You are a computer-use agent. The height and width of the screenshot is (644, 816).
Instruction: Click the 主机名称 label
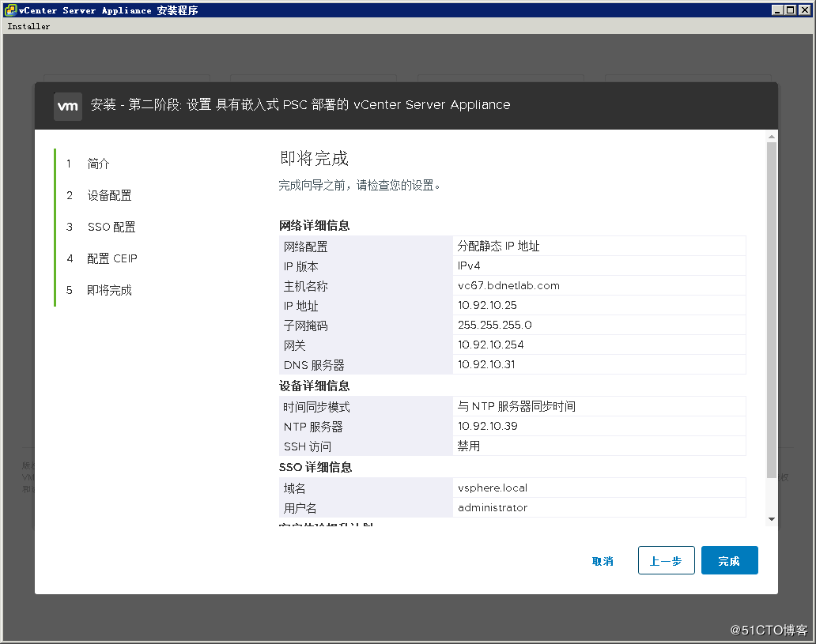pyautogui.click(x=305, y=286)
